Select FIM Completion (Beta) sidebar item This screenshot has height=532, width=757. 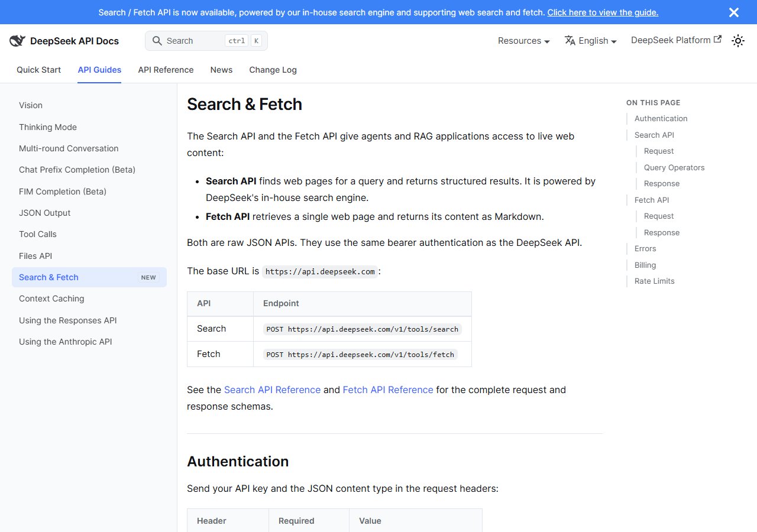click(89, 192)
